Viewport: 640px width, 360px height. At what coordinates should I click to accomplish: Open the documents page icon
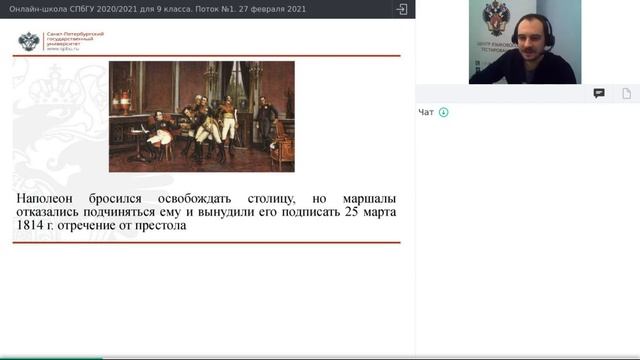pyautogui.click(x=627, y=93)
